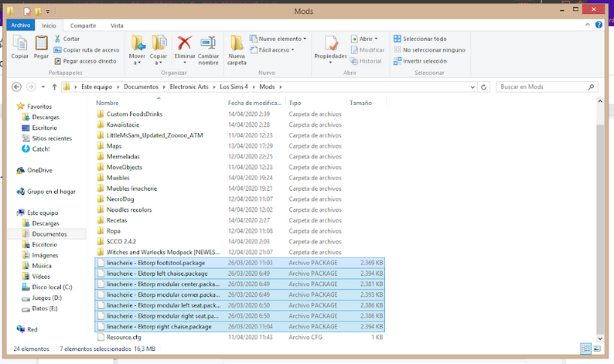Click the Modificar button
614x364 pixels.
[x=367, y=49]
